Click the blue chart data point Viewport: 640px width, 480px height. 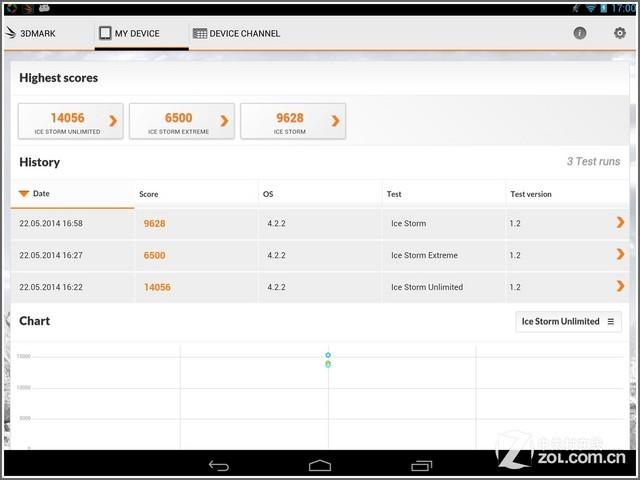328,355
